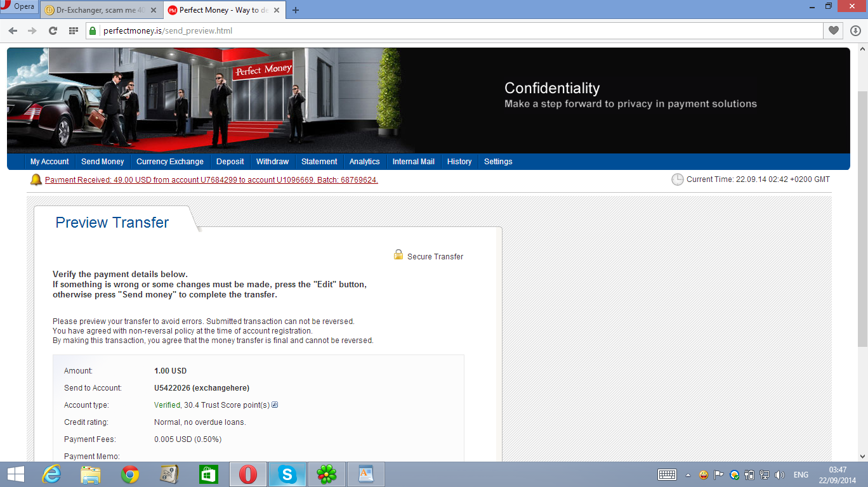This screenshot has height=487, width=868.
Task: Open Skype from the taskbar
Action: (x=287, y=474)
